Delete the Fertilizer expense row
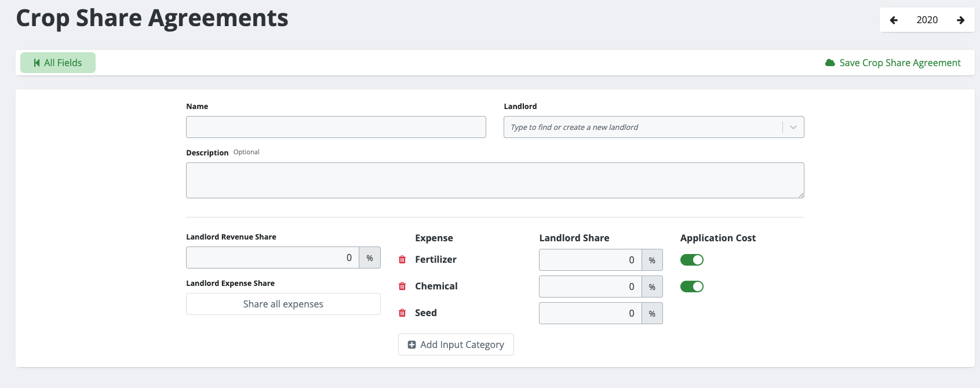 click(402, 260)
